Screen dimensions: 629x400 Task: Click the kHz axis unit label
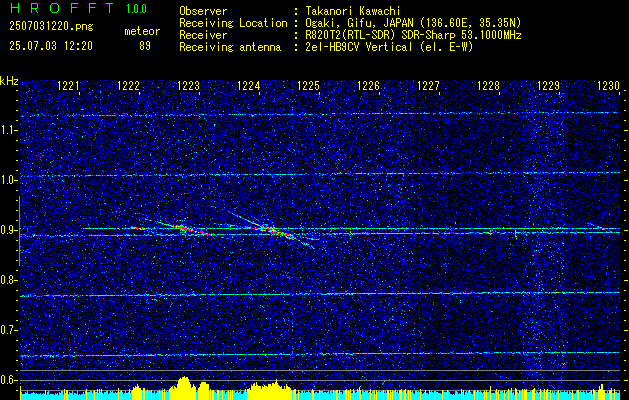(9, 81)
